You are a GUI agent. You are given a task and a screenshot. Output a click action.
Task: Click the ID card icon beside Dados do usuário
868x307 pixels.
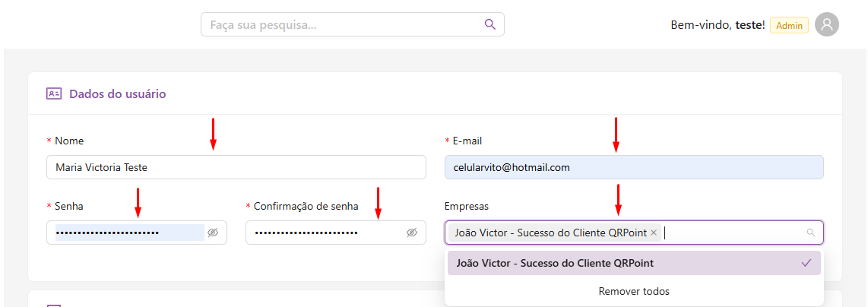click(x=53, y=94)
